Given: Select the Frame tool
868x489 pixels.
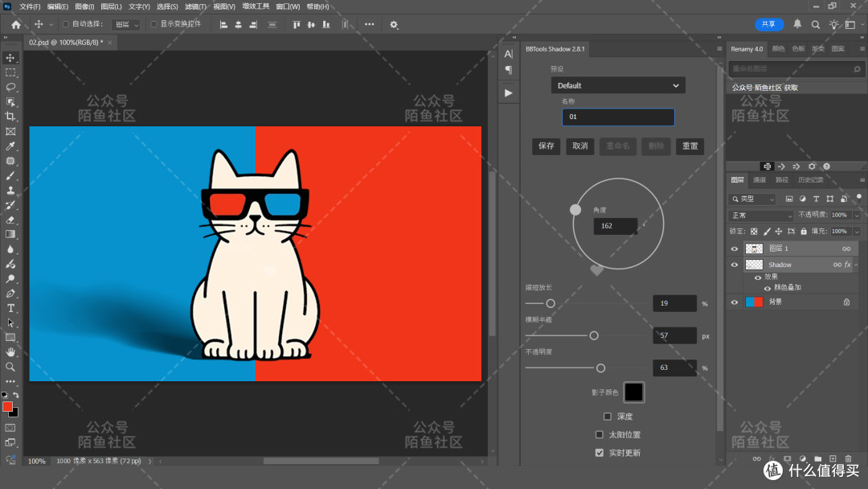Looking at the screenshot, I should (10, 131).
